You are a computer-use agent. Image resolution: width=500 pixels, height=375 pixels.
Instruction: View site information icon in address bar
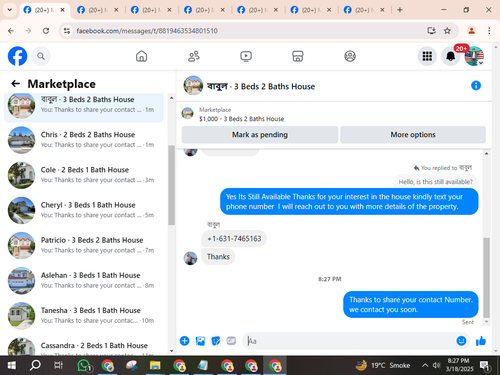(x=67, y=31)
